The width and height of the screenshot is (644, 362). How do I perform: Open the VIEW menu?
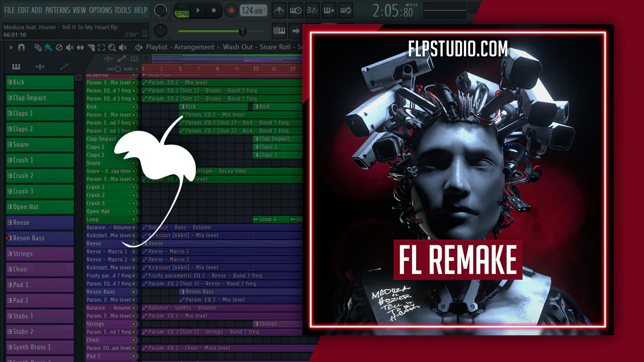tap(79, 10)
